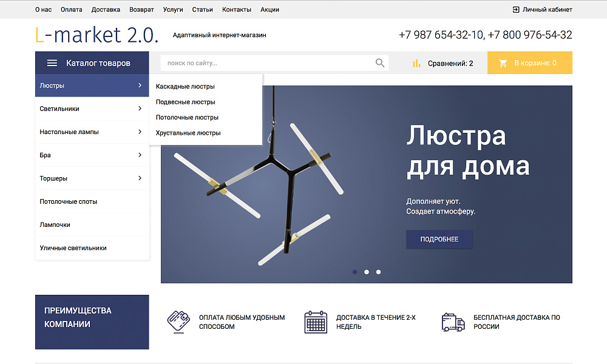Select the third carousel navigation dot
This screenshot has height=364, width=607.
(x=378, y=272)
